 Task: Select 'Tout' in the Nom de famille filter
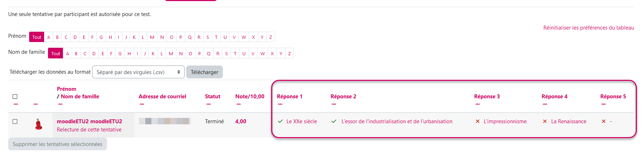[x=55, y=53]
